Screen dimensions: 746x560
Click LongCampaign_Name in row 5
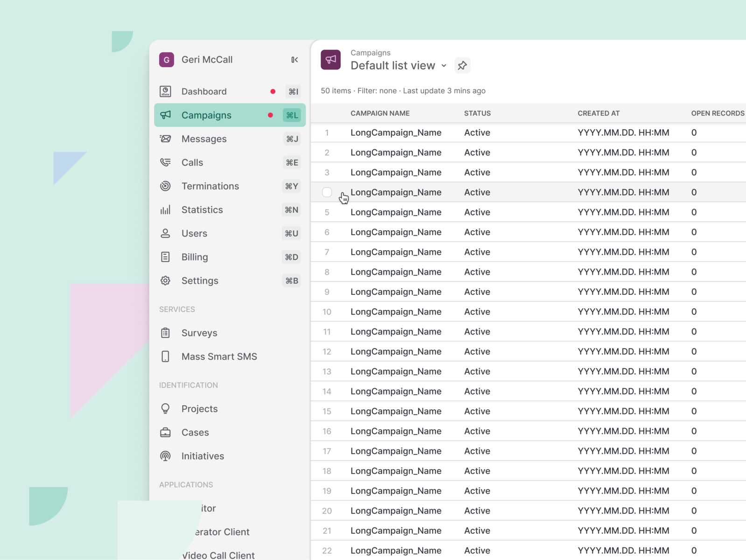396,212
